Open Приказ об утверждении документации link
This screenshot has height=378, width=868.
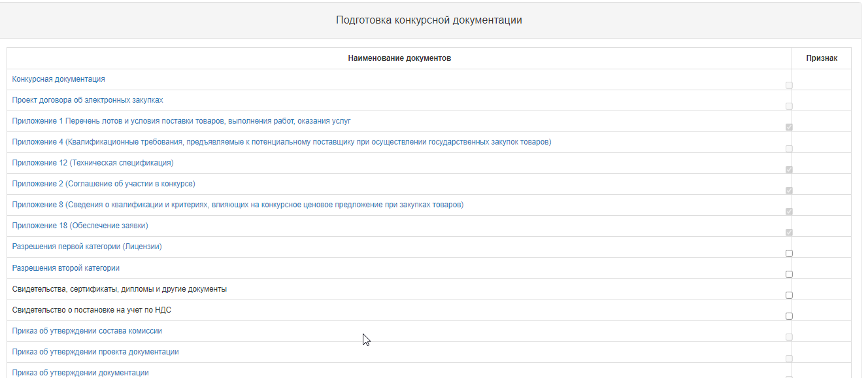pos(80,373)
